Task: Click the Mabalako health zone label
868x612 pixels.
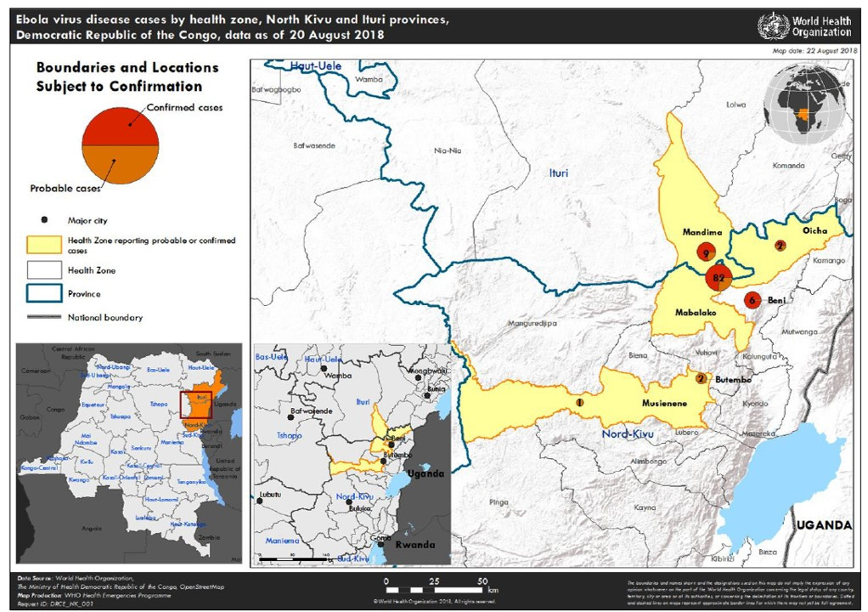Action: (696, 312)
